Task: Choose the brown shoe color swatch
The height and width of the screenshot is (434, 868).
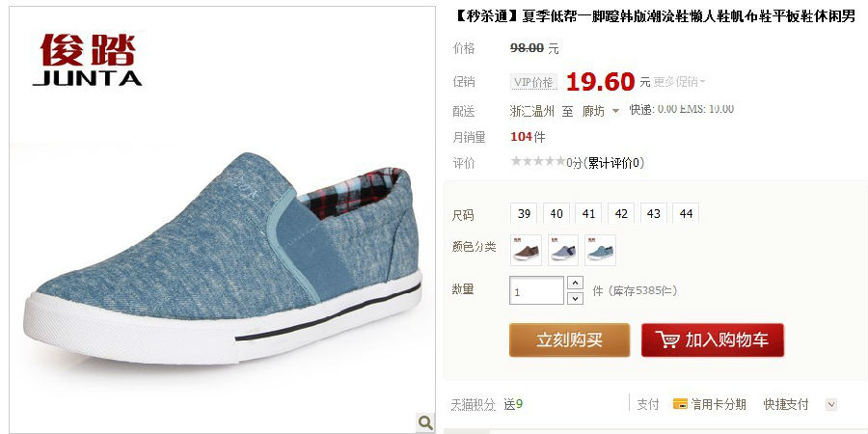Action: click(526, 250)
